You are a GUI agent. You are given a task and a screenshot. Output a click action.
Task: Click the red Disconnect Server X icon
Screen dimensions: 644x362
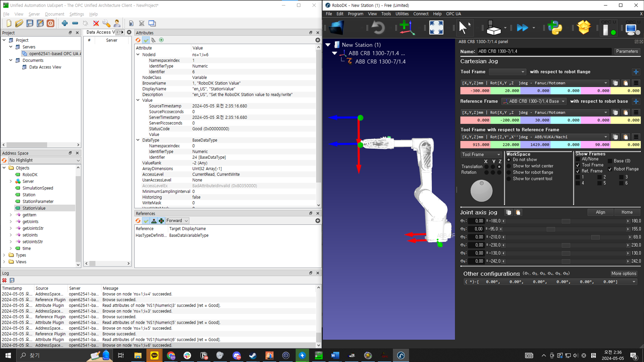tap(96, 23)
